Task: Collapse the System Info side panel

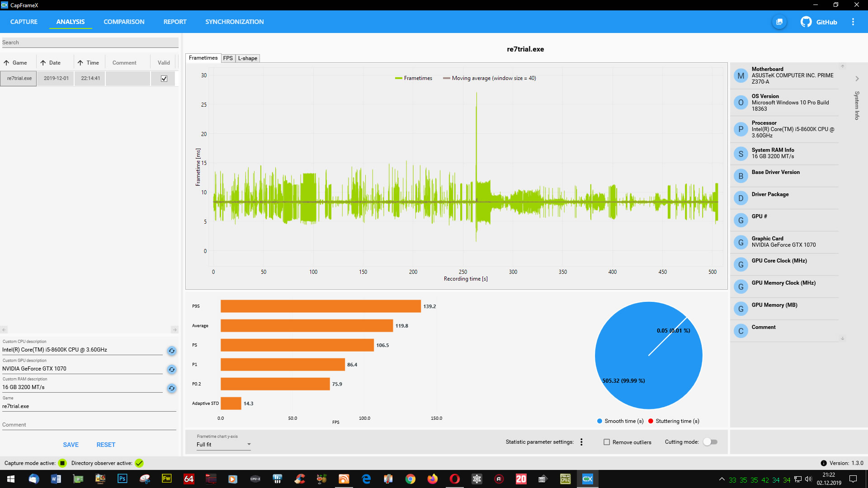Action: click(x=857, y=79)
